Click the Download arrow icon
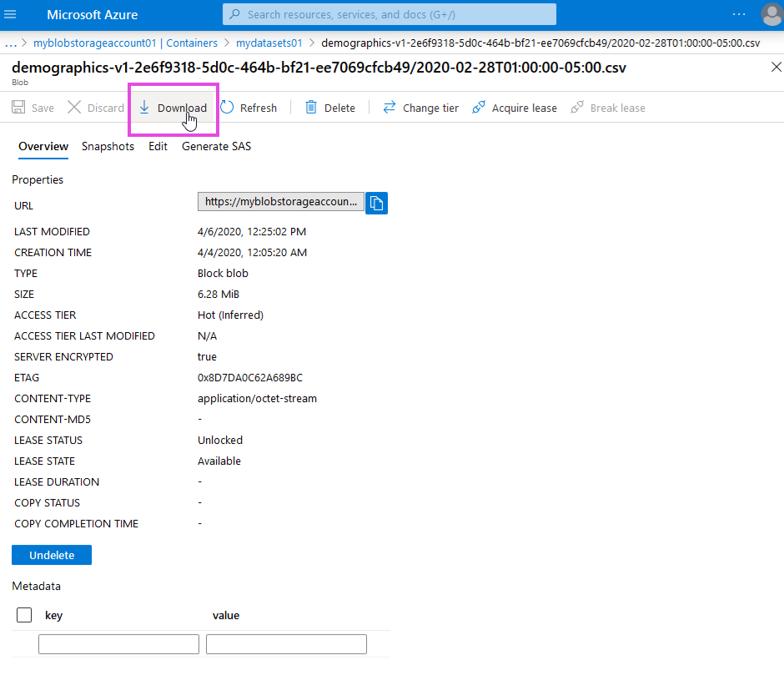Viewport: 784px width, 680px height. [x=144, y=107]
